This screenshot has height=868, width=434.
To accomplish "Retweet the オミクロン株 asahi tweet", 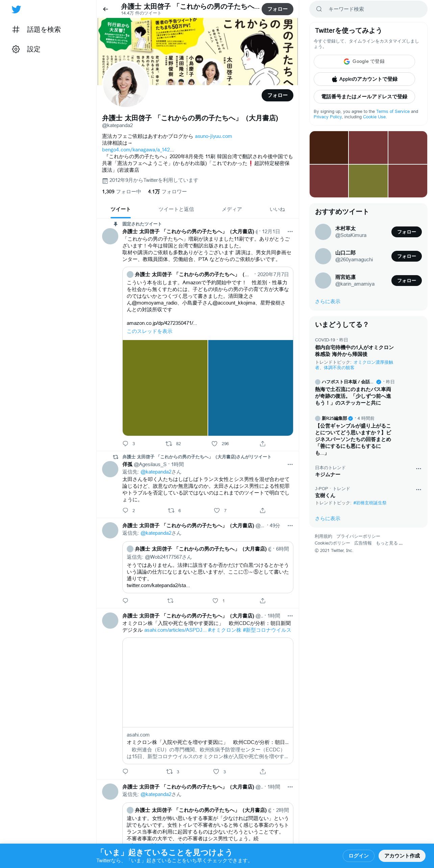I will 169,772.
